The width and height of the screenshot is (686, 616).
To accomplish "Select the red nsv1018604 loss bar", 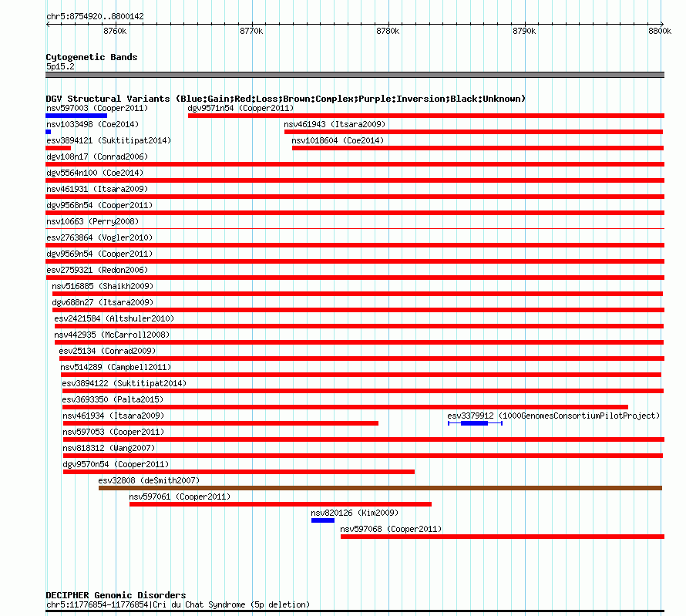I will (478, 148).
